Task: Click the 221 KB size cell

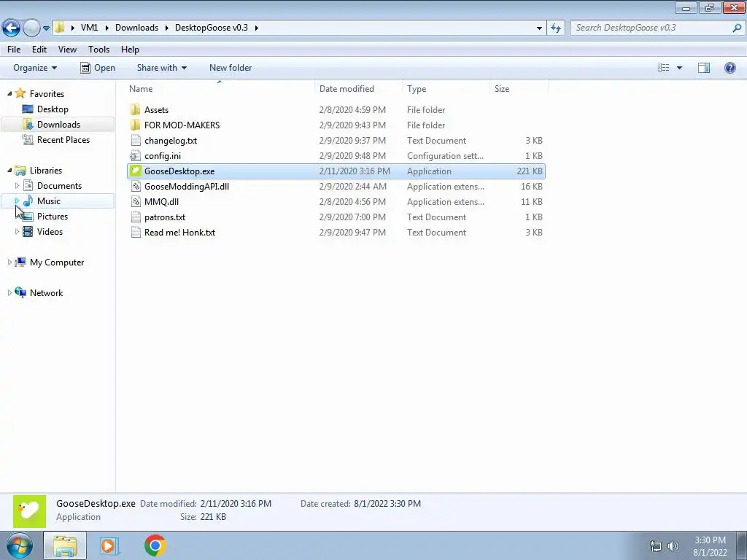Action: pos(530,171)
